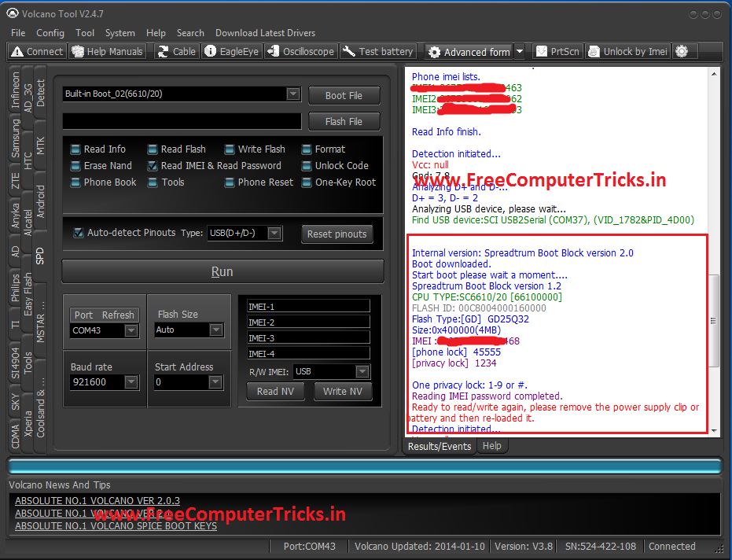732x560 pixels.
Task: Select the Results/Events tab
Action: 440,447
